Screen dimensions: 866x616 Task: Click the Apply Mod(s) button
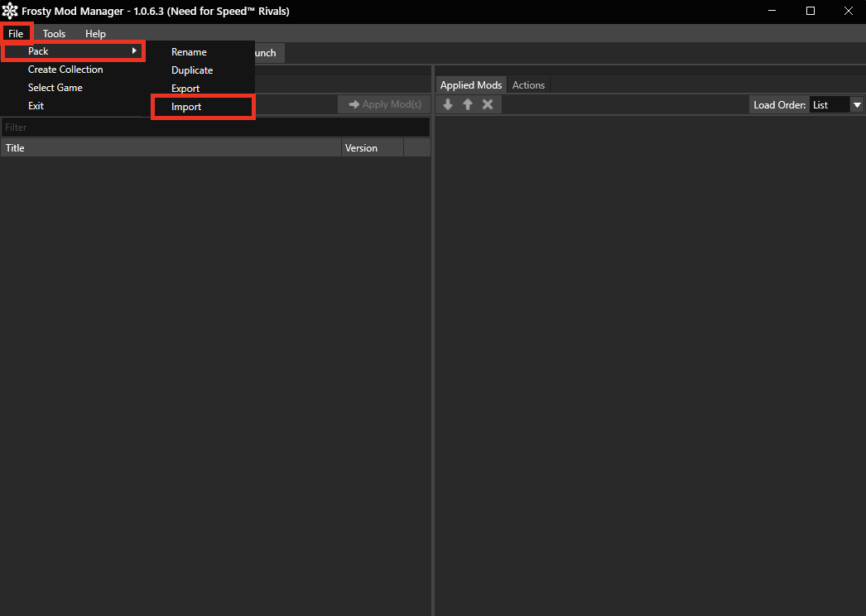[384, 104]
